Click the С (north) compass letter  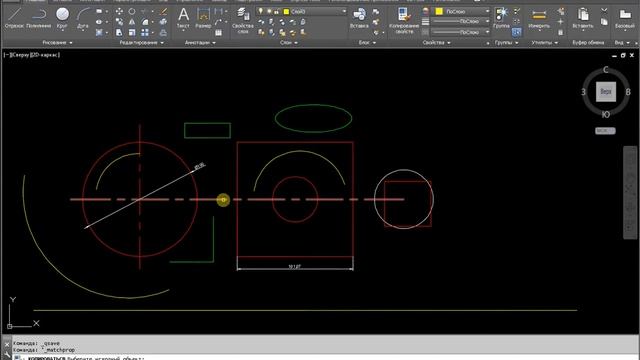click(x=606, y=70)
